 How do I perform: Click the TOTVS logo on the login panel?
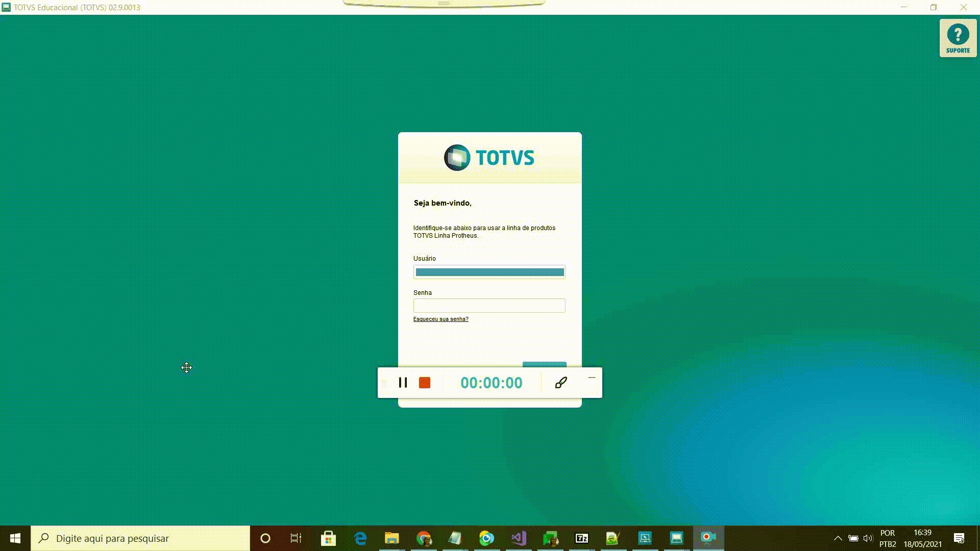489,158
